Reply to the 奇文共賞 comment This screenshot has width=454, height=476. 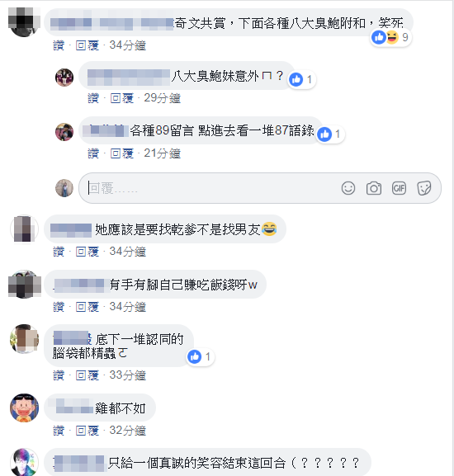point(87,45)
